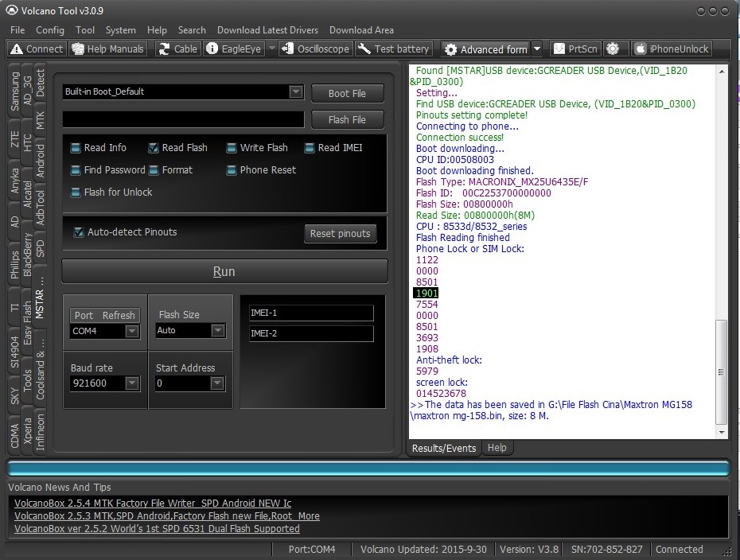Open the COM4 port dropdown
Image resolution: width=740 pixels, height=560 pixels.
pyautogui.click(x=131, y=331)
